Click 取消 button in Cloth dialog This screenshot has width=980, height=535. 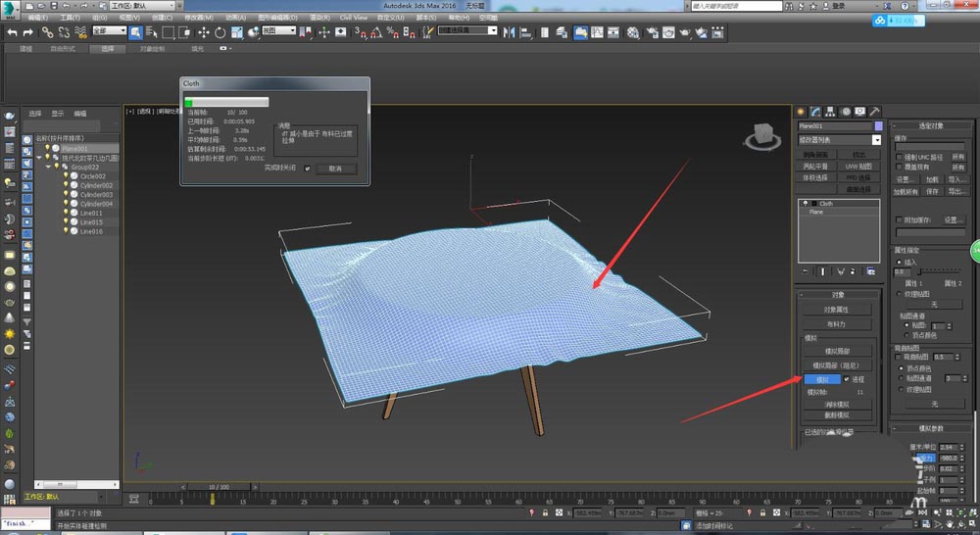pyautogui.click(x=336, y=169)
